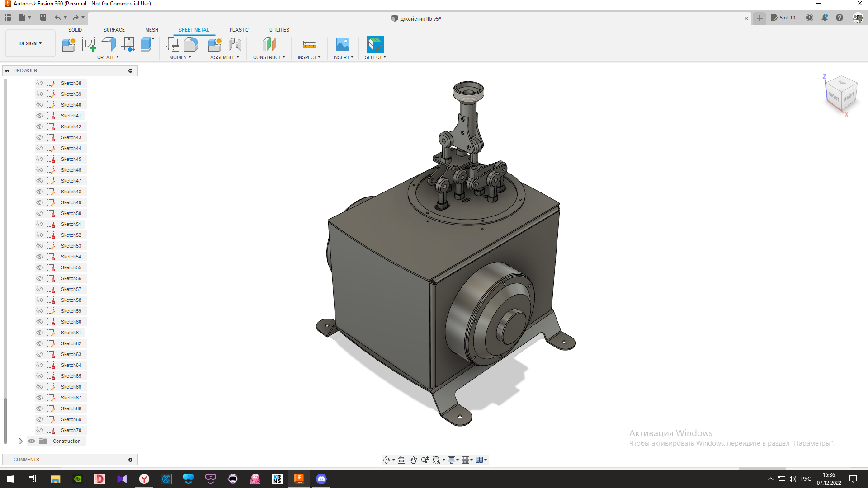Switch to the SURFACE tab
The width and height of the screenshot is (868, 488).
tap(114, 30)
